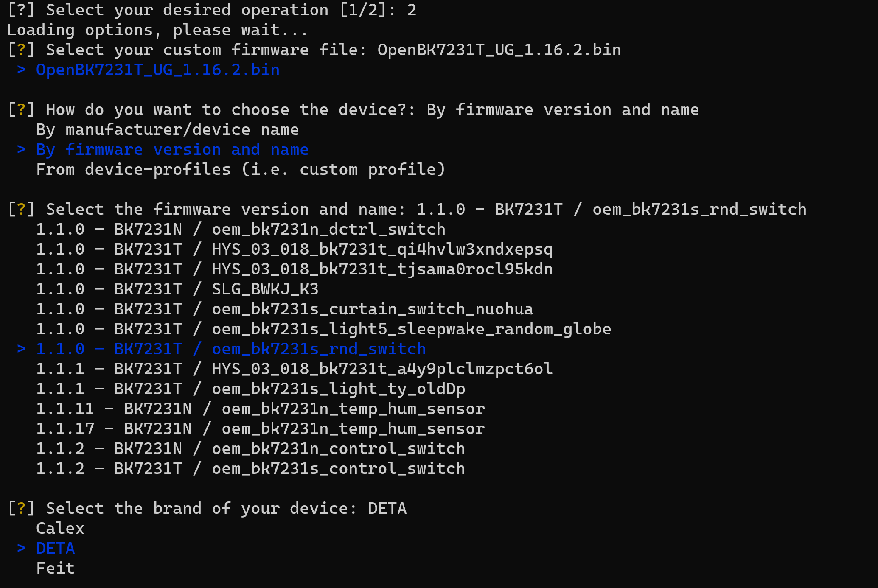The height and width of the screenshot is (588, 878).
Task: Select oem_bk7231n_dctrl_switch firmware entry
Action: click(x=241, y=230)
